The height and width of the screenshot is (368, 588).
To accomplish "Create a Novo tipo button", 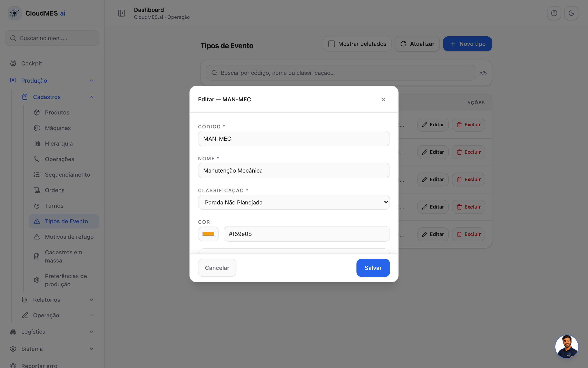I will point(467,44).
